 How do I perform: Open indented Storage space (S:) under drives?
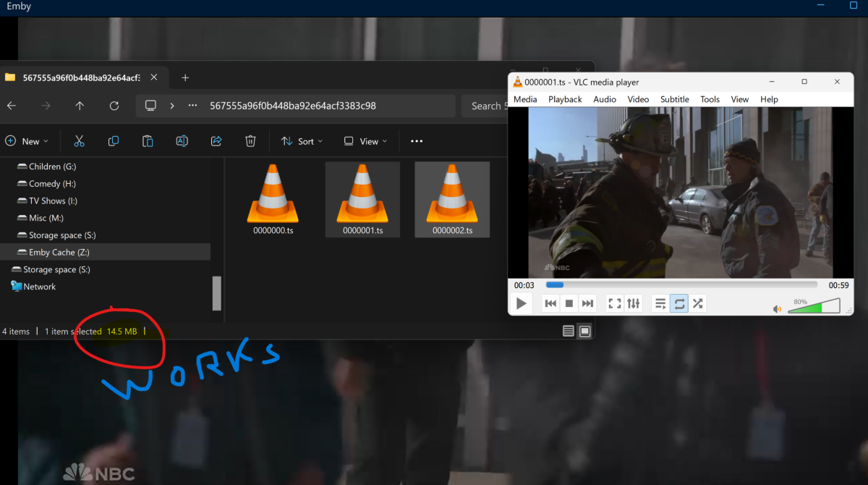pos(56,235)
